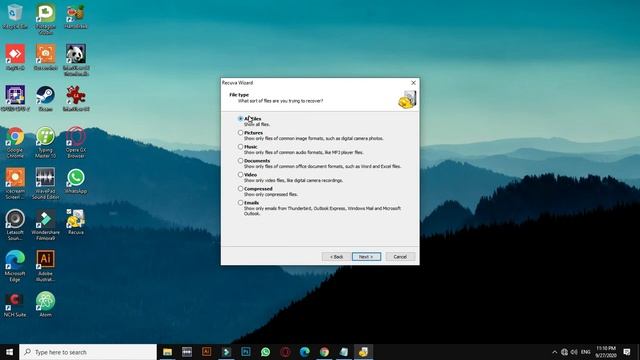
Task: Open the Recycle Bin desktop icon
Action: coord(15,16)
